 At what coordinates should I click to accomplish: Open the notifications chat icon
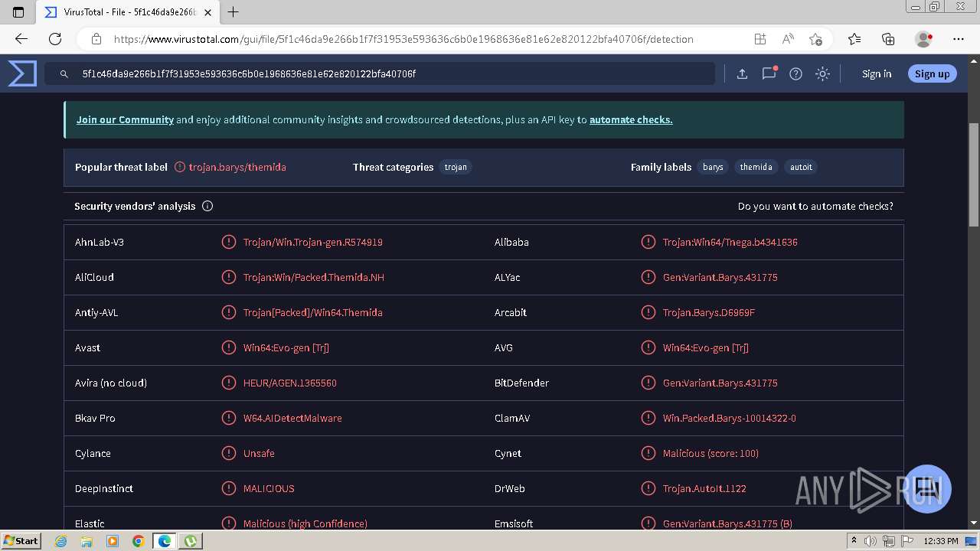(769, 73)
